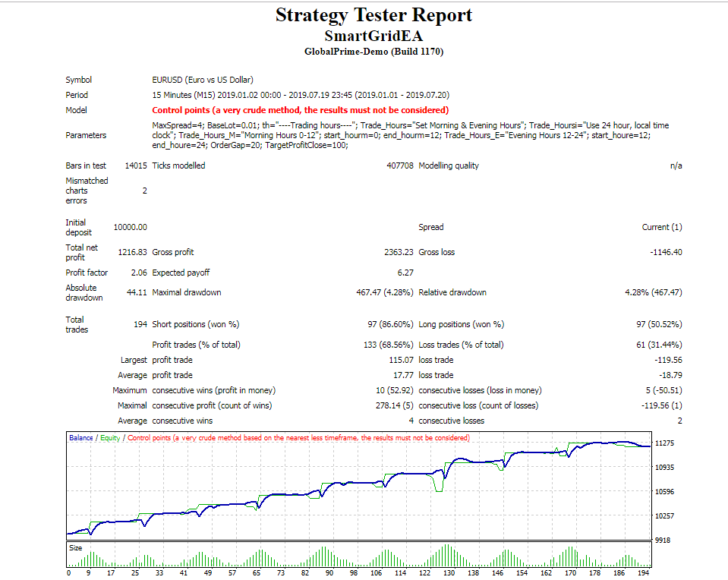Click the 10596 axis label on chart
The height and width of the screenshot is (580, 728).
click(664, 491)
